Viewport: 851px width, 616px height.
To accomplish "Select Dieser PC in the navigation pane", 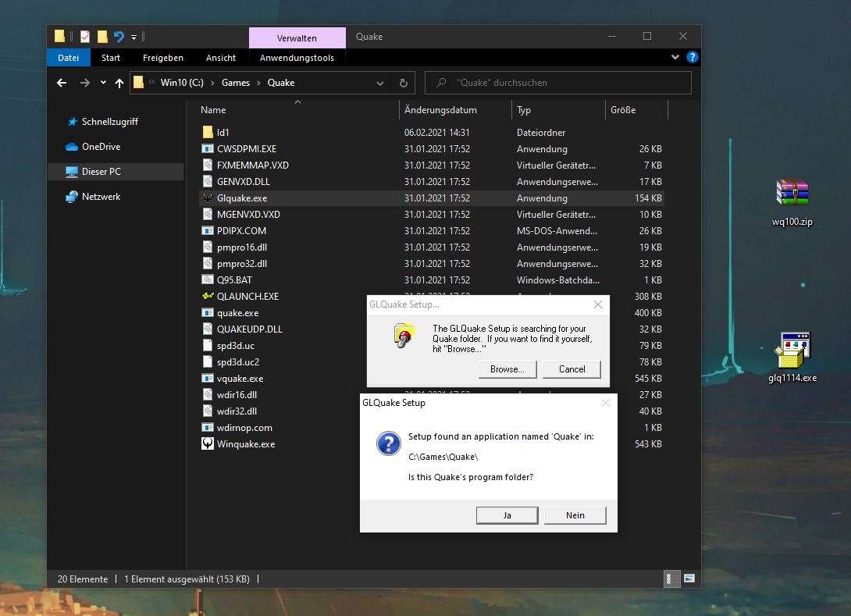I will point(116,172).
